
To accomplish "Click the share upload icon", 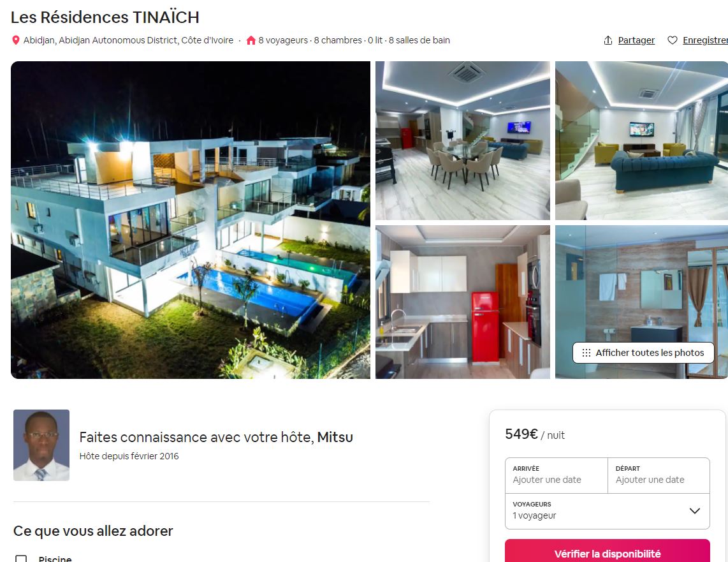I will 608,40.
